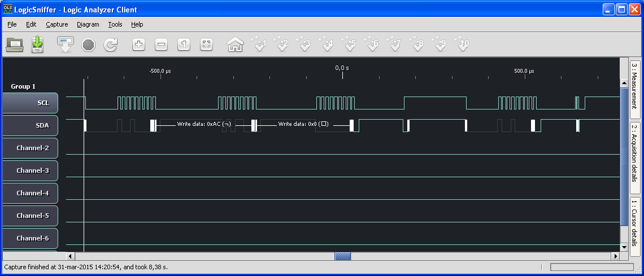Zoom to fit all with the expand icon
The image size is (644, 276).
pos(207,44)
